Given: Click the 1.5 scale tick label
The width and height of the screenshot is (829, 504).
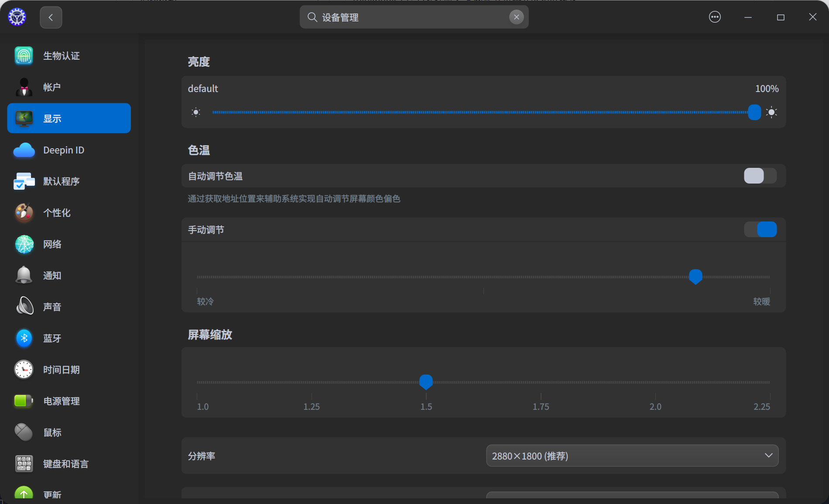Looking at the screenshot, I should (x=426, y=407).
